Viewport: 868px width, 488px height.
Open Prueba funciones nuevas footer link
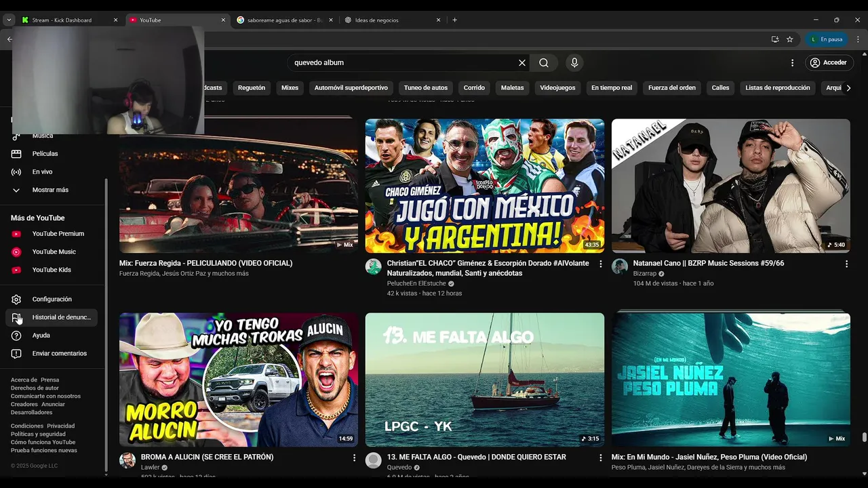point(44,451)
